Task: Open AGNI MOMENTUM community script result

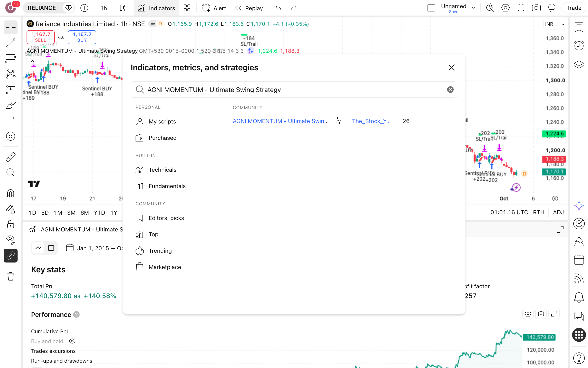Action: coord(280,121)
